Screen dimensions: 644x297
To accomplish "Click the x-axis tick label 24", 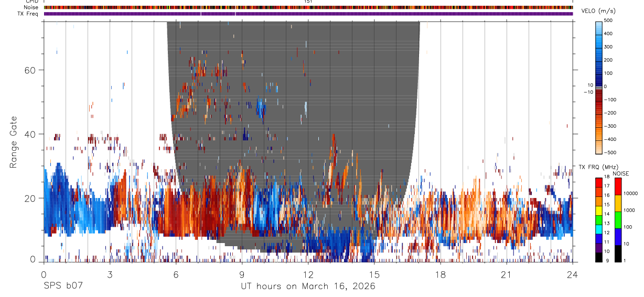I will click(572, 275).
